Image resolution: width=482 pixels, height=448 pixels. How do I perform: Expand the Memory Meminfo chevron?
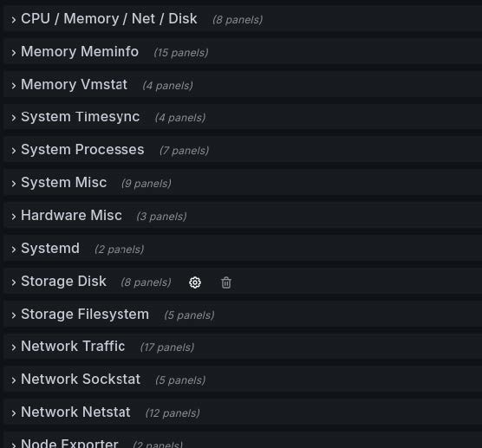coord(14,53)
